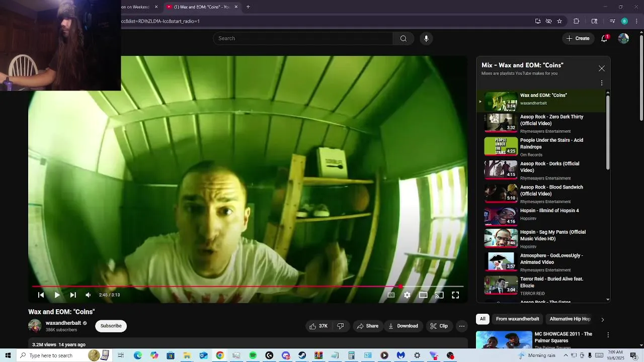Screen dimensions: 644x362
Task: Click the third-party cookies eye icon
Action: pos(549,21)
